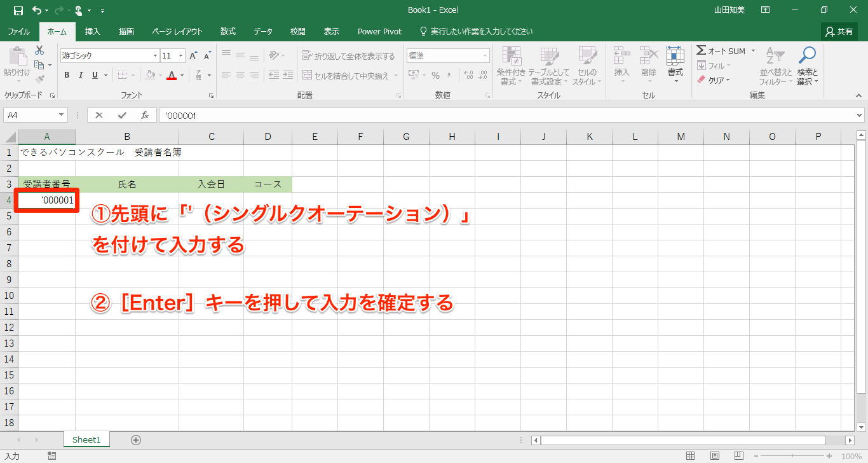Click the Undo arrow icon
This screenshot has height=463, width=868.
(37, 10)
